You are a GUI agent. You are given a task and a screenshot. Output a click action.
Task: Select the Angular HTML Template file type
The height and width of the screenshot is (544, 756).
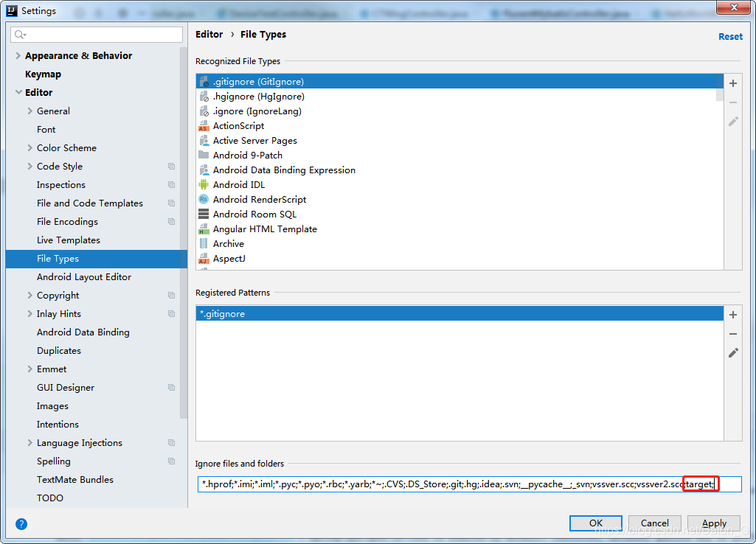264,229
